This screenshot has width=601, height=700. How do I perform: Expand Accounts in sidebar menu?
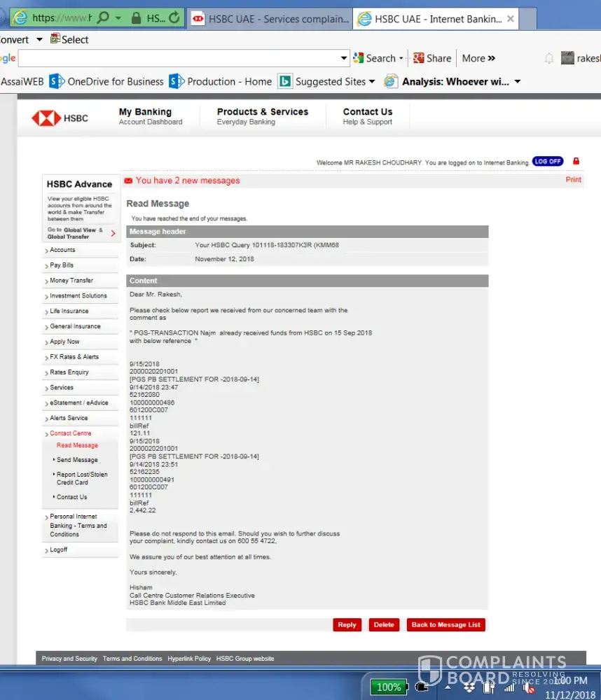(62, 250)
